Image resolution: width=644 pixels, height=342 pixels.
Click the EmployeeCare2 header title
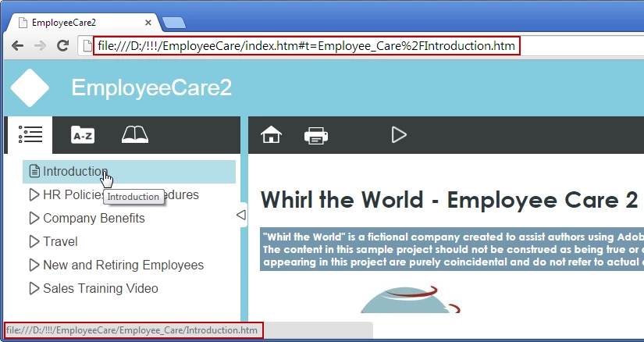coord(151,88)
